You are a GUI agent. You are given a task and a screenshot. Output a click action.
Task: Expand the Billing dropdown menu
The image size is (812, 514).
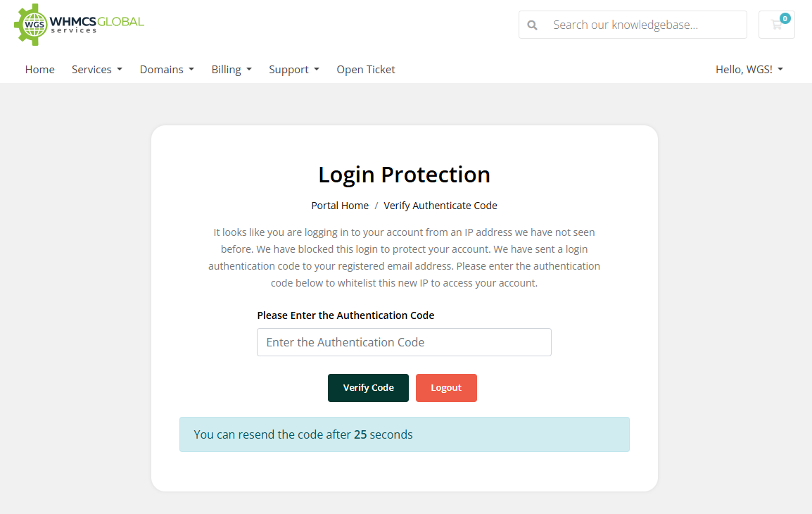point(231,70)
